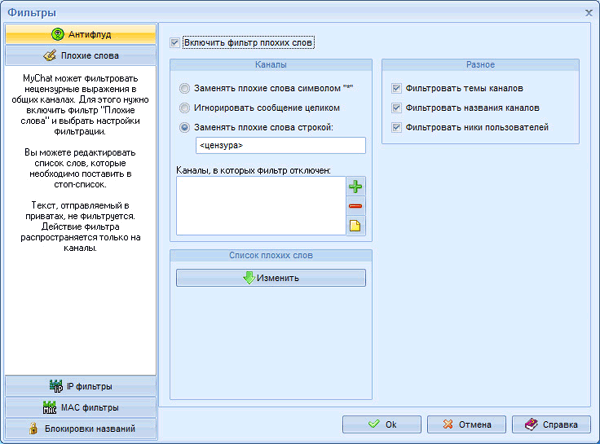Click the channels exclusion list box

tap(261, 206)
